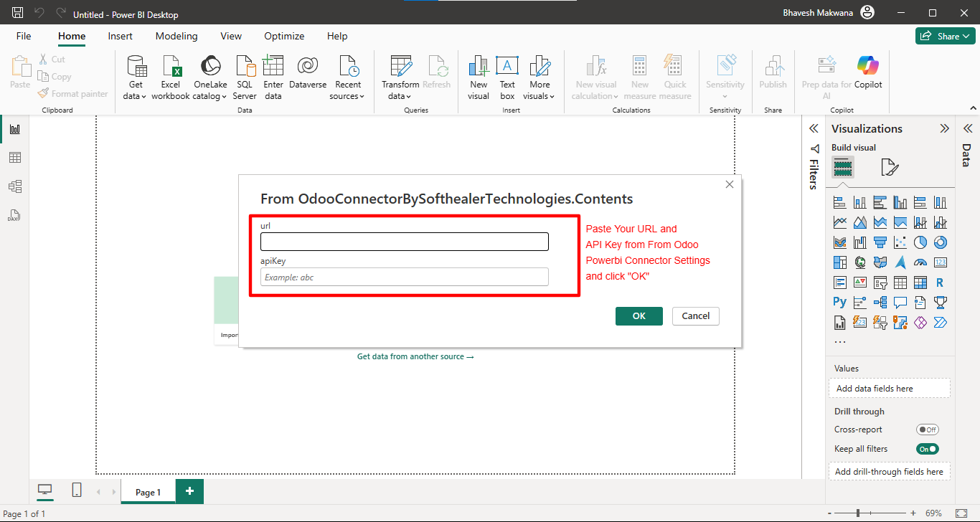
Task: Select the Scatter chart visual
Action: point(900,242)
